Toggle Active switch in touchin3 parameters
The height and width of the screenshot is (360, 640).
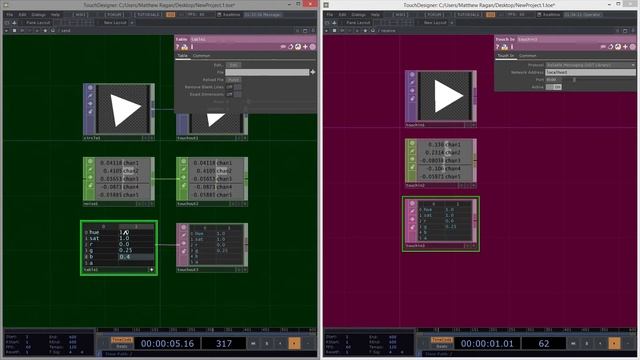tap(553, 87)
